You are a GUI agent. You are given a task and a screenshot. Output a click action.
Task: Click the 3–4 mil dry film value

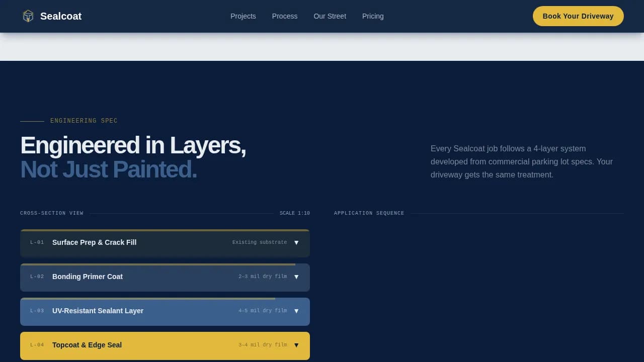(x=263, y=345)
